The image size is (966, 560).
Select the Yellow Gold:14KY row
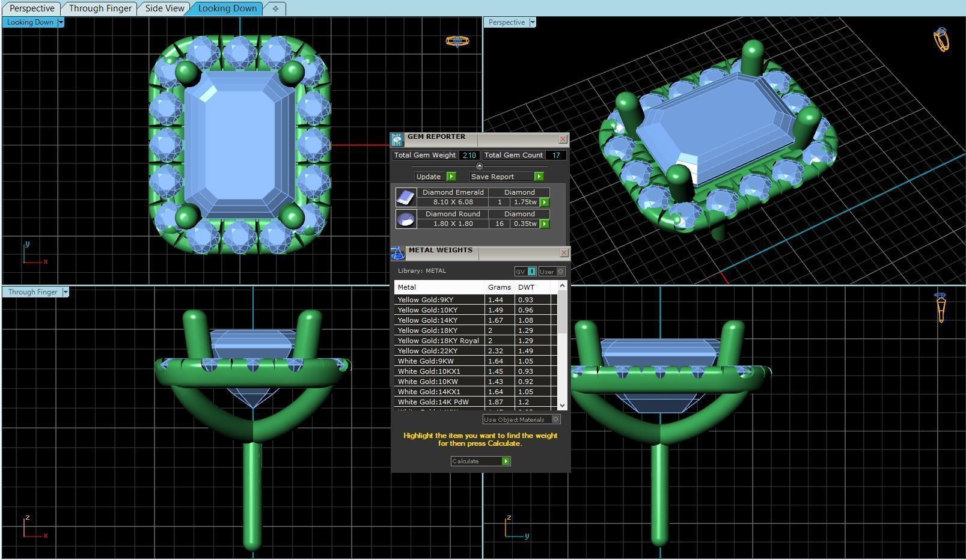476,320
